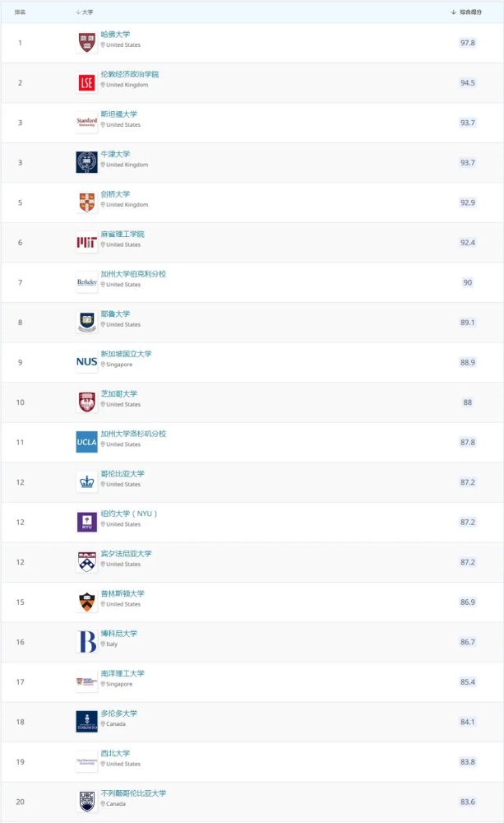504x823 pixels.
Task: Open the 牛津大学 link
Action: [x=115, y=154]
